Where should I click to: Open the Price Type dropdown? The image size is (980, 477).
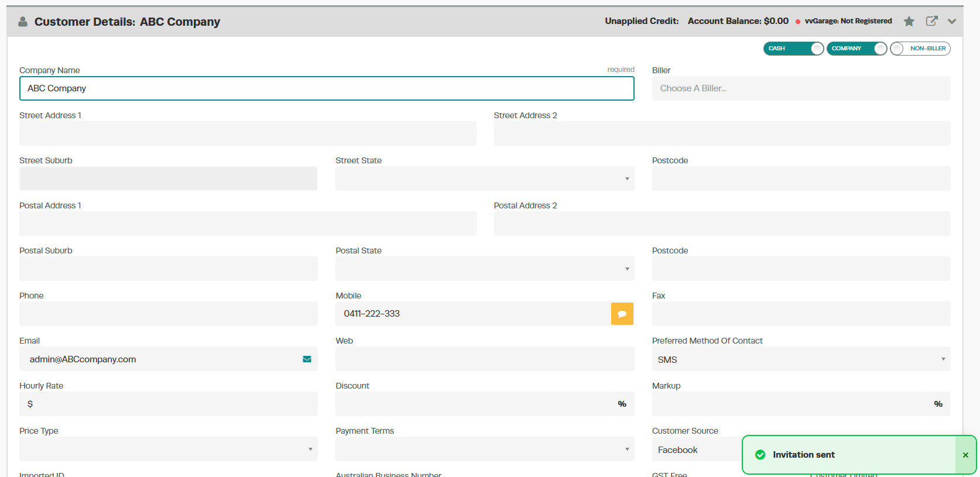[x=169, y=449]
